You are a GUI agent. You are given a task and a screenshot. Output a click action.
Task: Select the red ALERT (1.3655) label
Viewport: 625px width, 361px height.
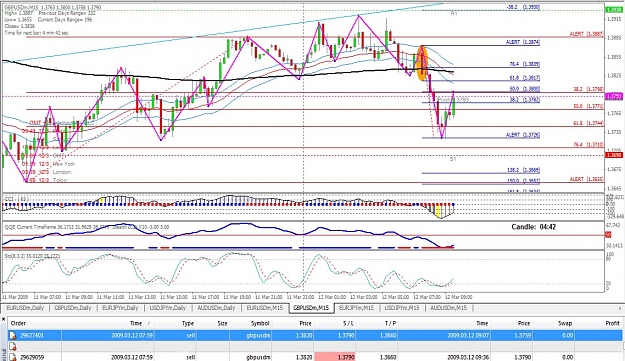coord(586,179)
